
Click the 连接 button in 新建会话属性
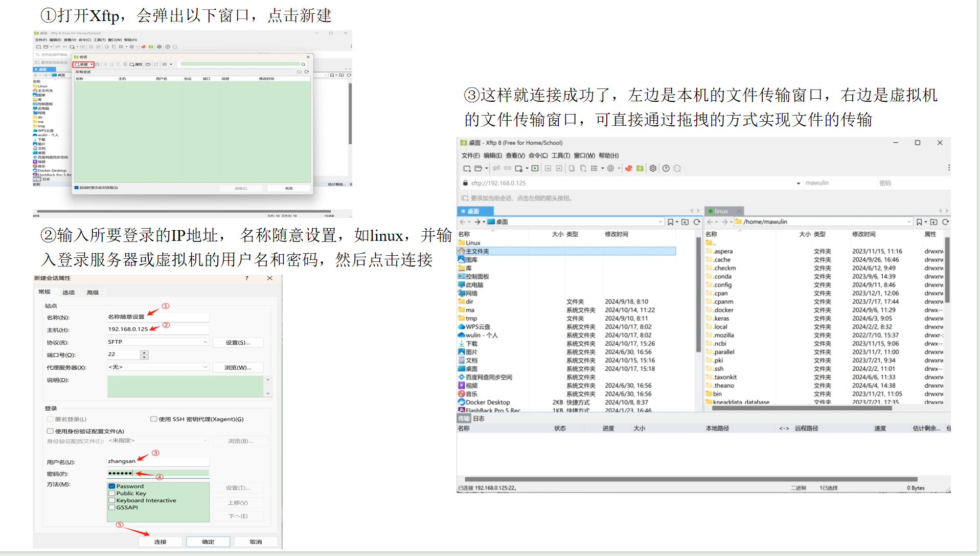pyautogui.click(x=161, y=542)
